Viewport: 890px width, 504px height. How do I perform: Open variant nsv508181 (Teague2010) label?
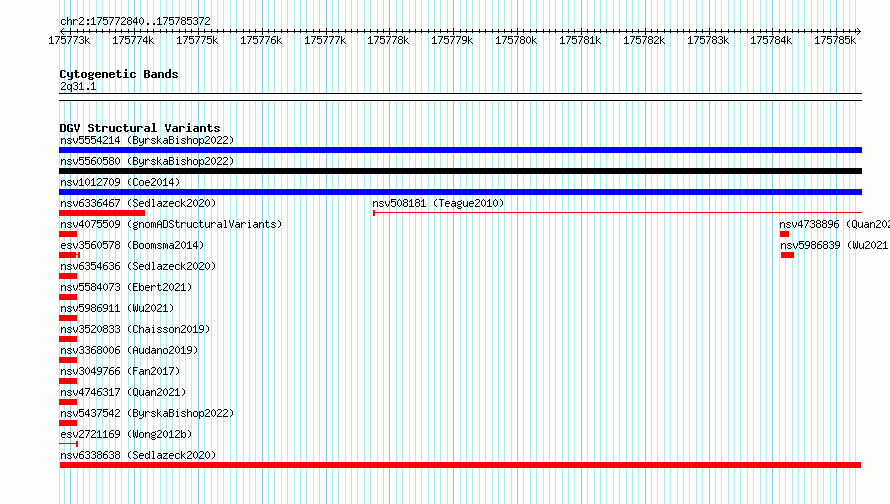point(438,203)
